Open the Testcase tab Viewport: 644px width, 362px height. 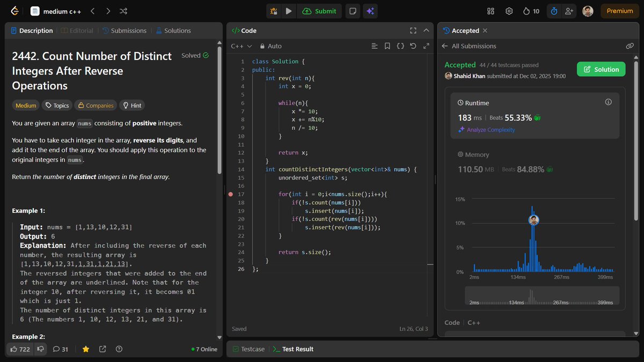click(x=248, y=349)
